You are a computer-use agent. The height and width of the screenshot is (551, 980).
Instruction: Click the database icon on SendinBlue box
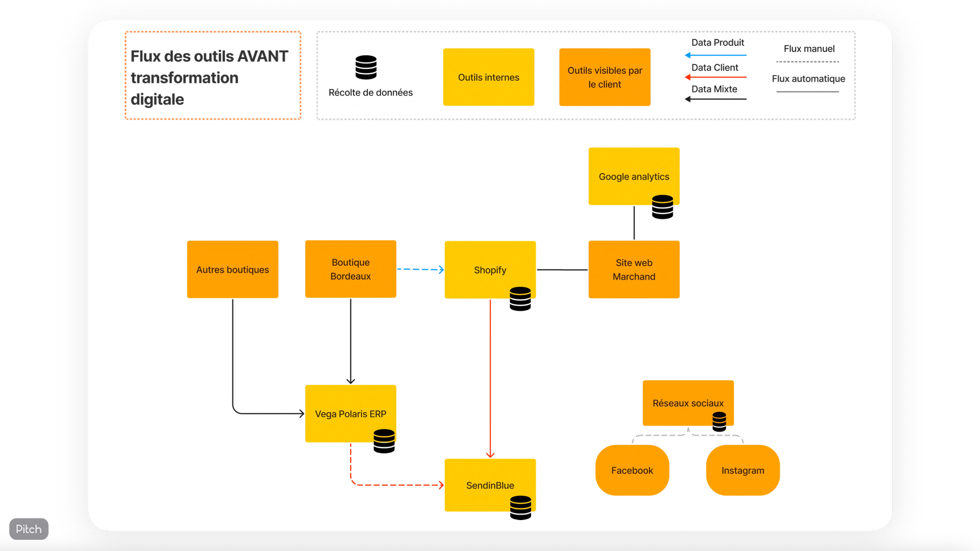click(x=521, y=508)
